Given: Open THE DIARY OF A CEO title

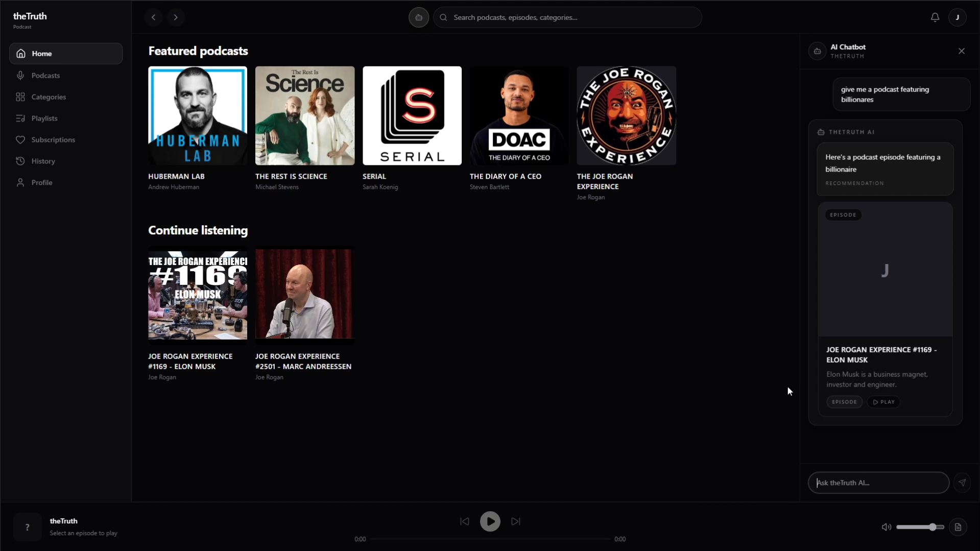Looking at the screenshot, I should tap(506, 176).
